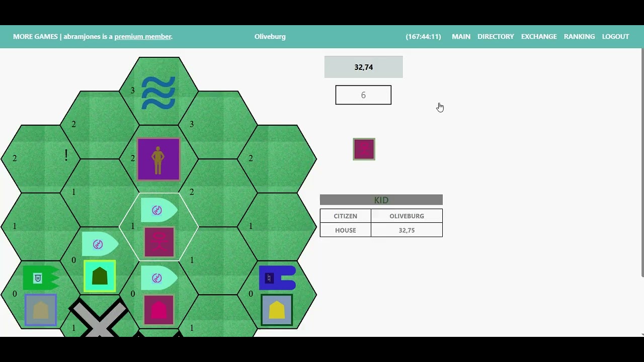The width and height of the screenshot is (644, 362).
Task: Click the 32,75 house coordinates cell
Action: pyautogui.click(x=407, y=230)
